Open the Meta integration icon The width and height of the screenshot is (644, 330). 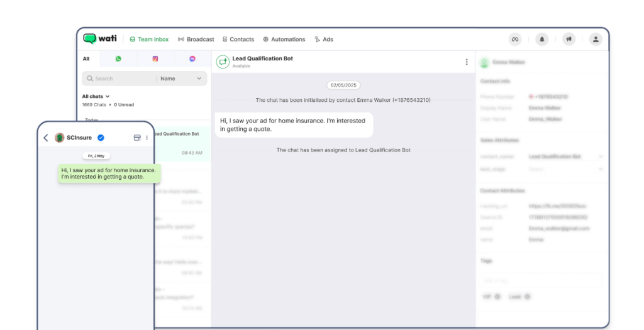tap(514, 39)
